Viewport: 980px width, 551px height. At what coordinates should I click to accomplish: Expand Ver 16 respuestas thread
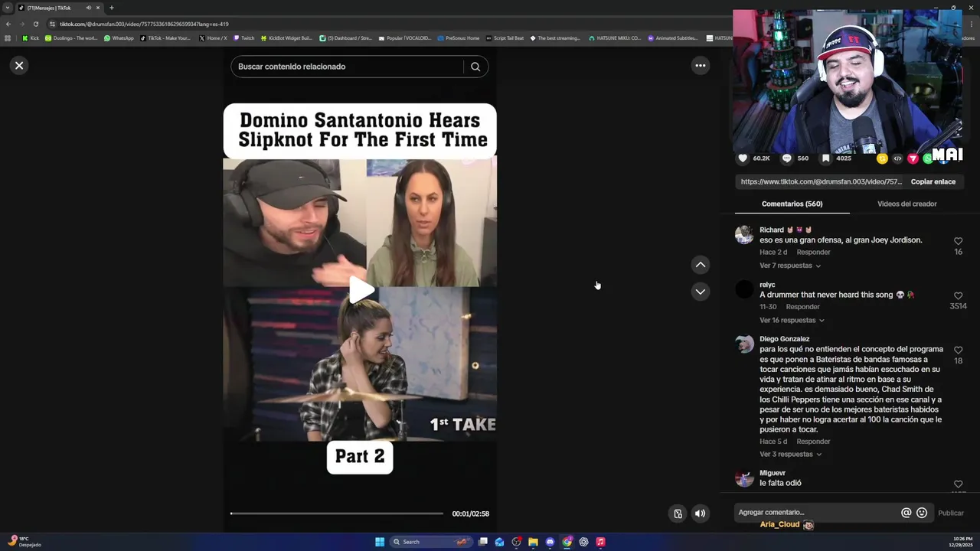792,321
